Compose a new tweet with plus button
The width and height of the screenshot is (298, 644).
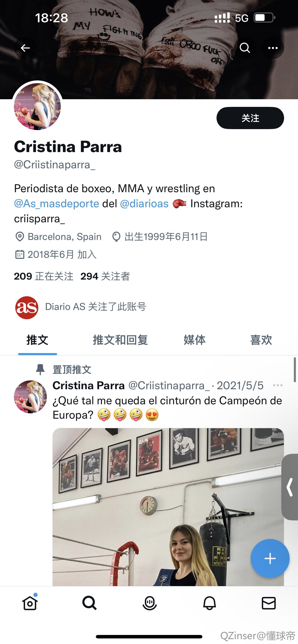point(270,558)
